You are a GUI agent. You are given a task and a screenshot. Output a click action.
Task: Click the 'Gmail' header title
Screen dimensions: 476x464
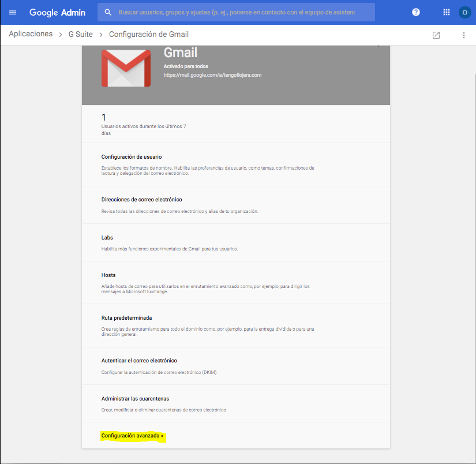click(x=181, y=53)
